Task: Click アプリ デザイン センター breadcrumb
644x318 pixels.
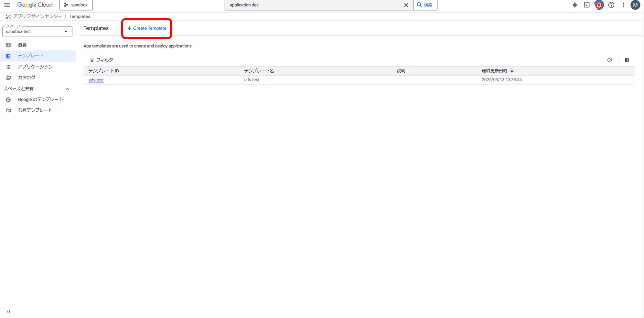Action: [37, 16]
